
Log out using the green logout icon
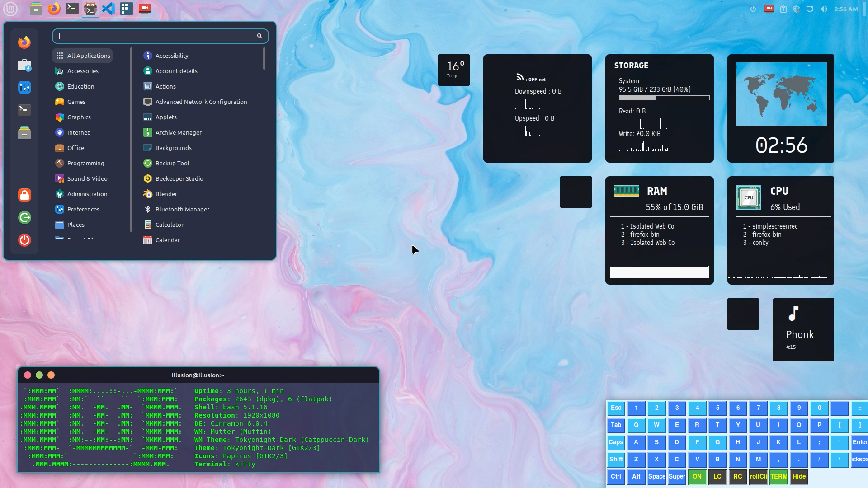point(24,217)
